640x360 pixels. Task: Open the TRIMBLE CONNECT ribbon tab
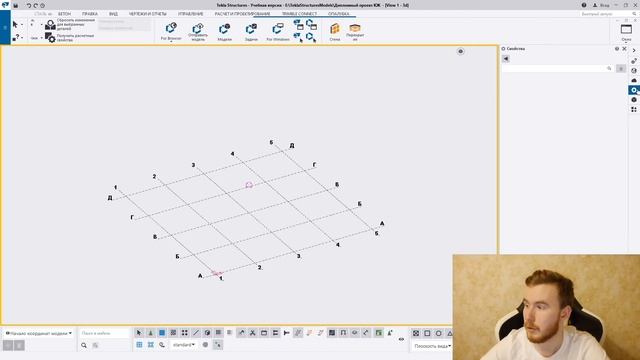(299, 14)
